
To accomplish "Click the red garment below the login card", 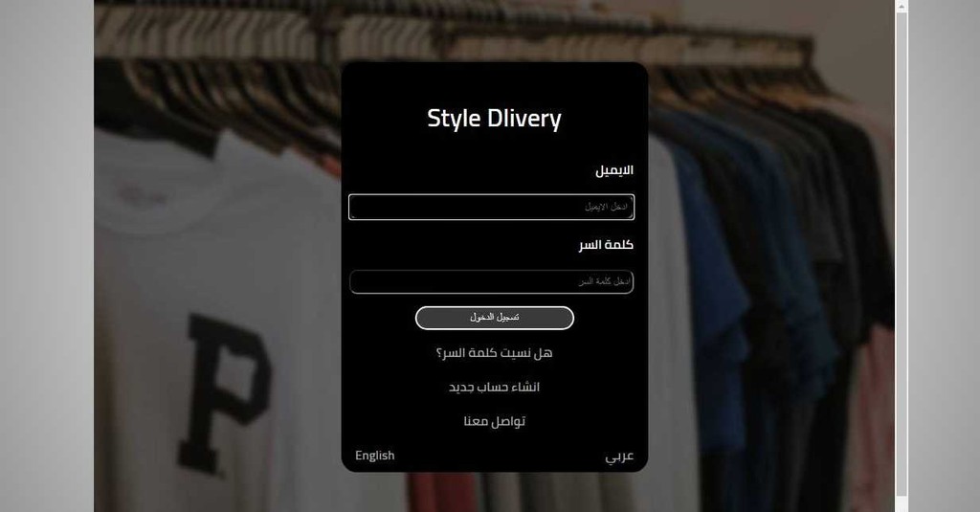I will coord(432,492).
